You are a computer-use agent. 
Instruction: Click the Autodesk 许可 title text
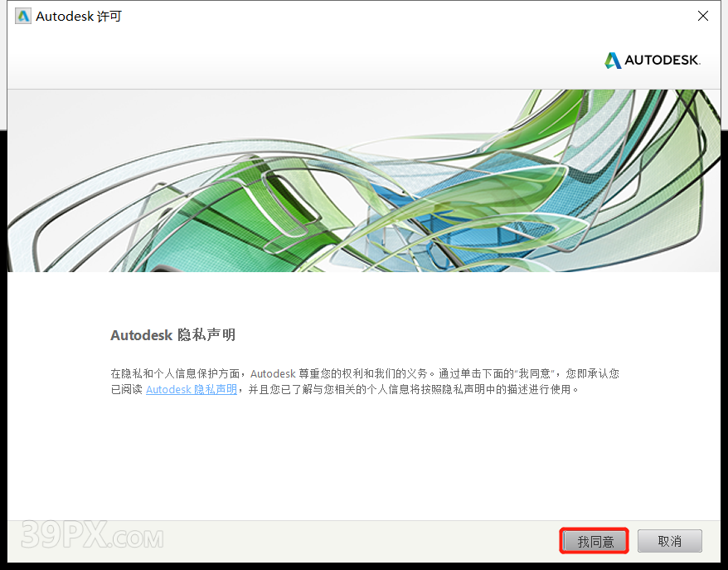click(x=79, y=17)
